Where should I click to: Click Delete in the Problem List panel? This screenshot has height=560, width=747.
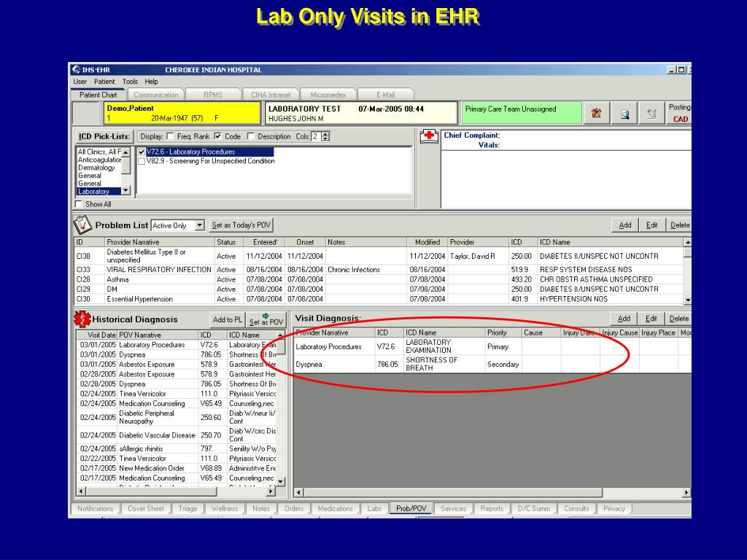679,225
